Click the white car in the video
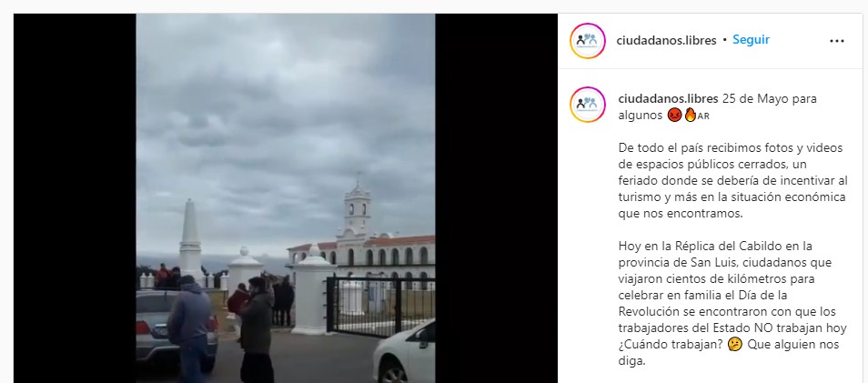 pos(404,353)
